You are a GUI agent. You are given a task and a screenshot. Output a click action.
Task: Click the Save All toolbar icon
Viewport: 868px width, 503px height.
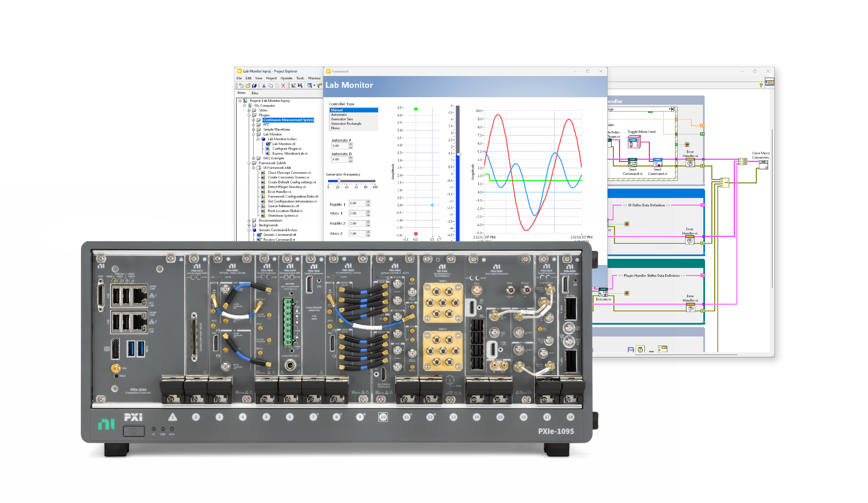coord(254,85)
